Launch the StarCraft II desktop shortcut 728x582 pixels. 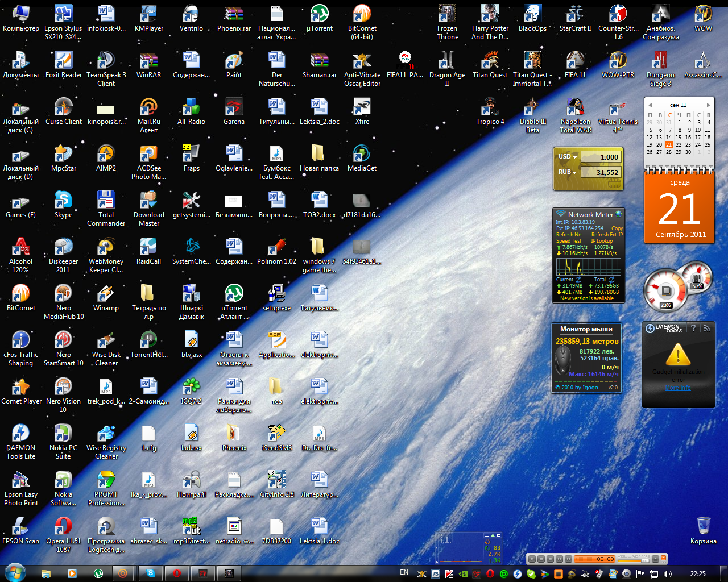pyautogui.click(x=575, y=15)
